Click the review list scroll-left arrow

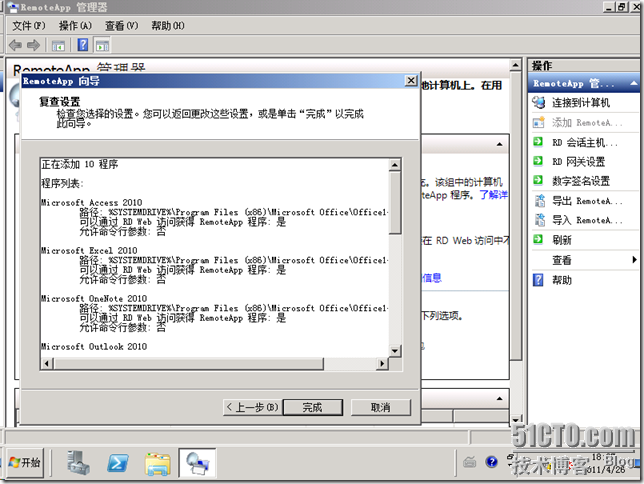click(46, 363)
